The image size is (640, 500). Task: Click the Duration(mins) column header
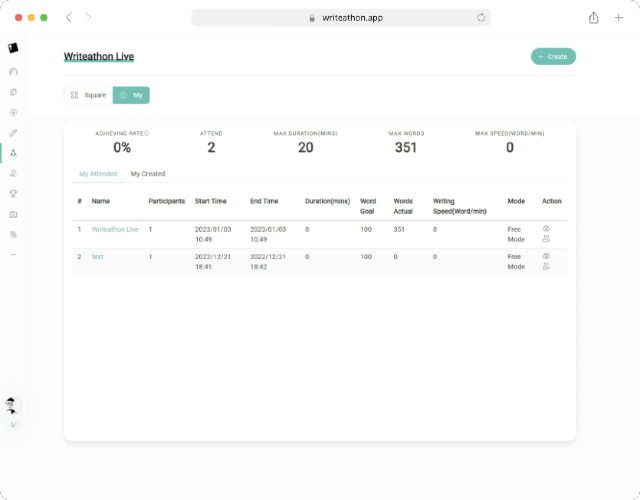tap(327, 201)
